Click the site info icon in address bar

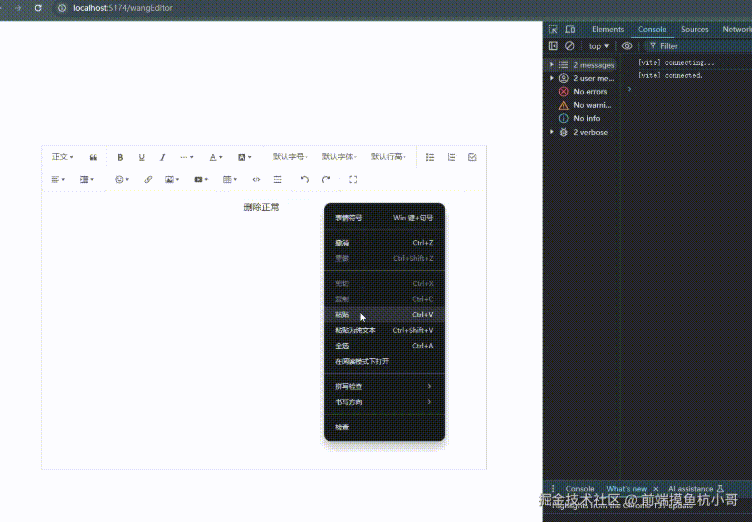pyautogui.click(x=62, y=8)
